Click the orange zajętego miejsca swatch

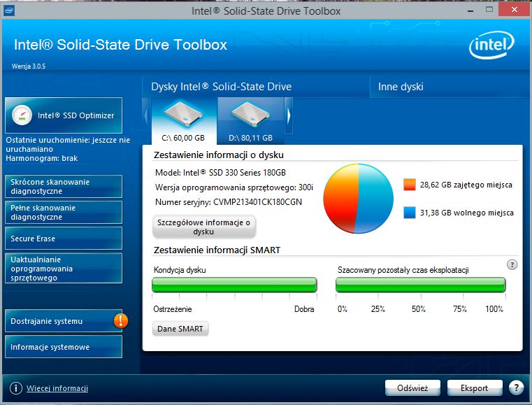[x=410, y=185]
